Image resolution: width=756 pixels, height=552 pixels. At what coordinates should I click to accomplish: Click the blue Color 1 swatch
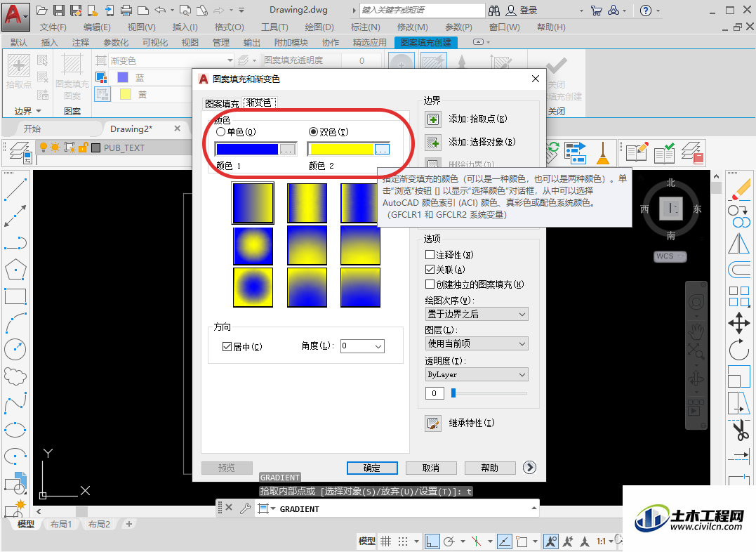247,150
